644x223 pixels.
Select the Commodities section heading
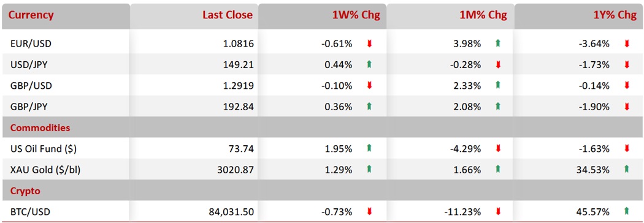pyautogui.click(x=40, y=127)
